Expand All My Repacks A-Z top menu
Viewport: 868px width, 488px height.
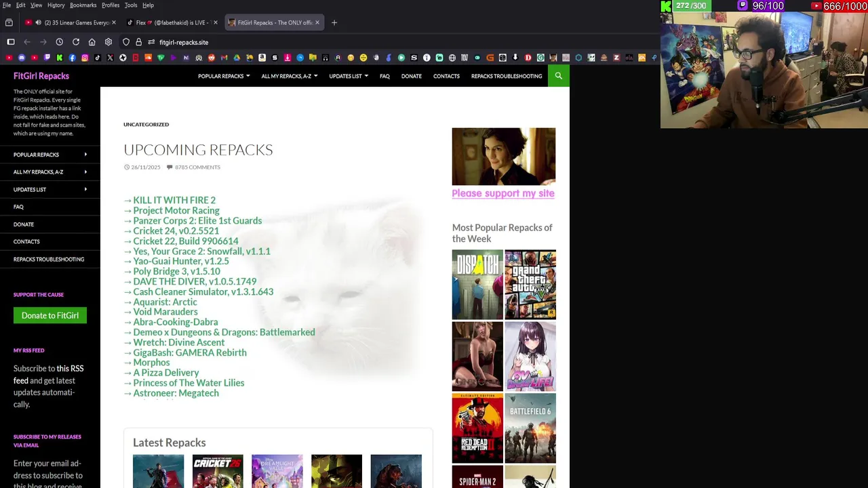tap(290, 76)
